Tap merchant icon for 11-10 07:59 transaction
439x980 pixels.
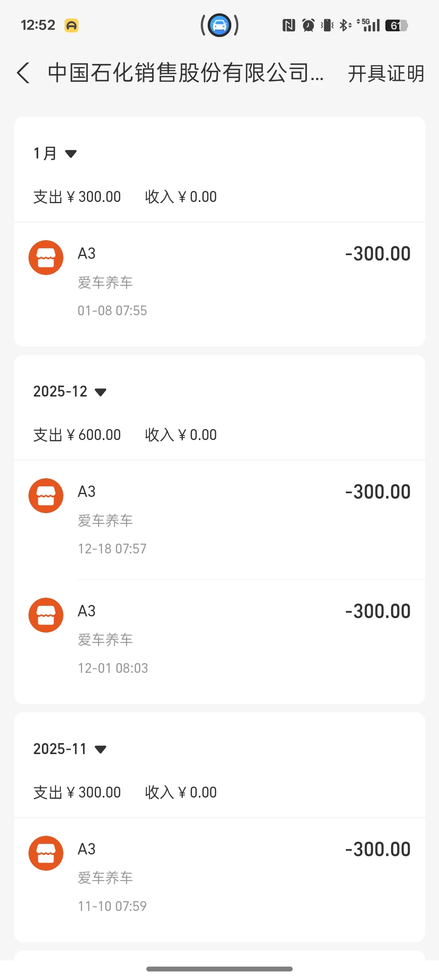coord(46,853)
